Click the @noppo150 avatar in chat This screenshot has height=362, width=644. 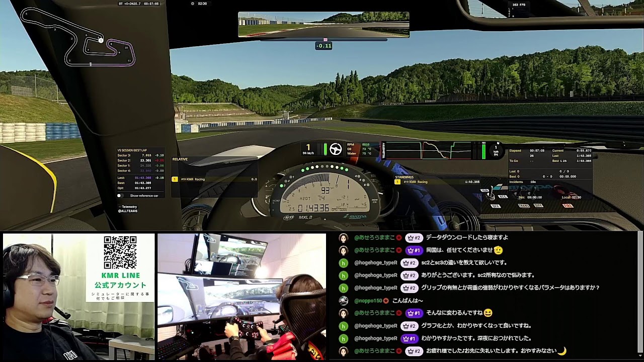click(344, 301)
